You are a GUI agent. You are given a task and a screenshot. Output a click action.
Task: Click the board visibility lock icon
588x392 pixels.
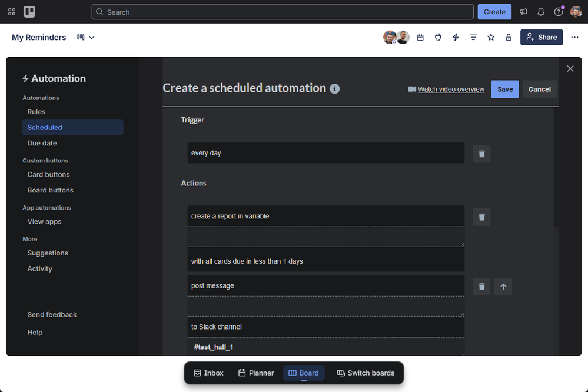[x=509, y=37]
